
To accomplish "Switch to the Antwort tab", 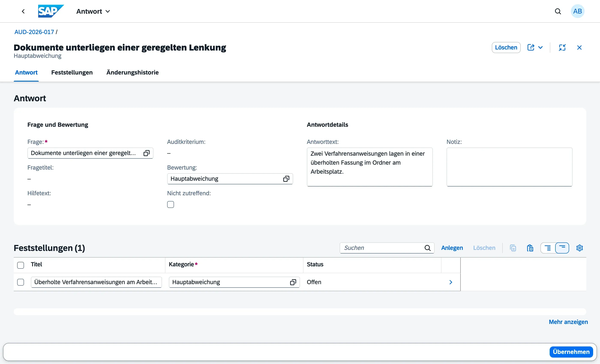I will tap(26, 73).
